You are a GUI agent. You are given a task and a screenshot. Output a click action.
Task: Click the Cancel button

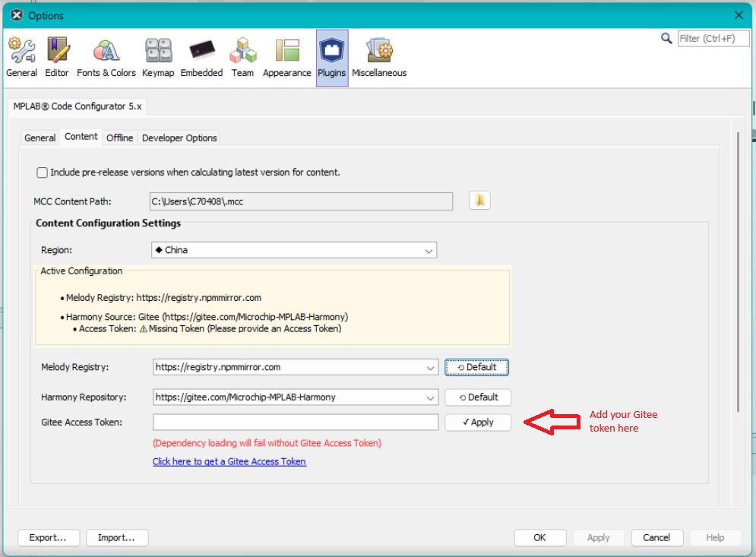656,538
